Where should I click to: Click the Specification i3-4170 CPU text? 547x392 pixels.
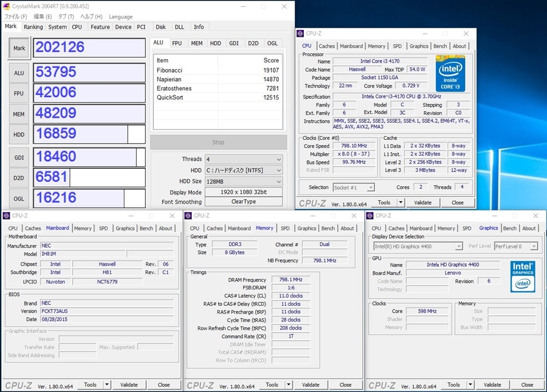[x=401, y=96]
